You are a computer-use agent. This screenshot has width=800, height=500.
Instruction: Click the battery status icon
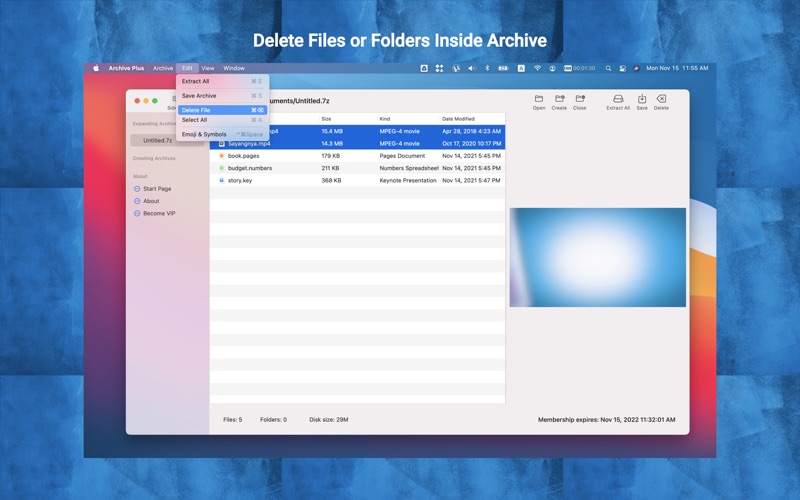pyautogui.click(x=504, y=68)
